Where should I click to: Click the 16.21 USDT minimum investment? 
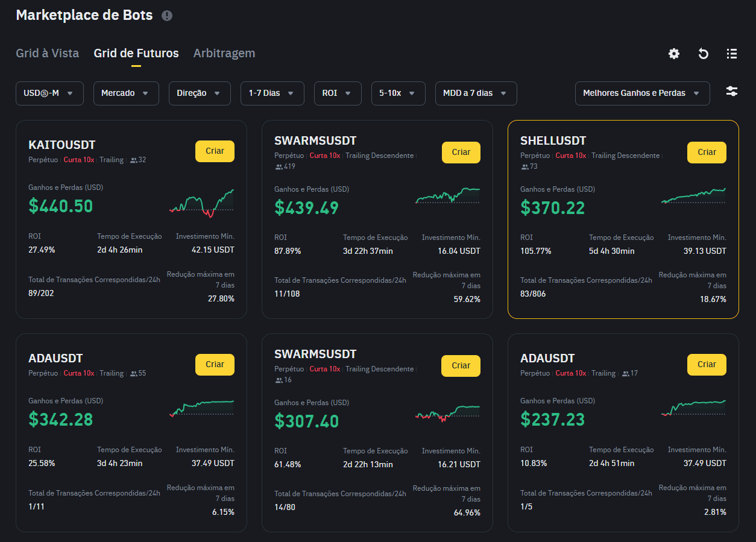point(459,465)
